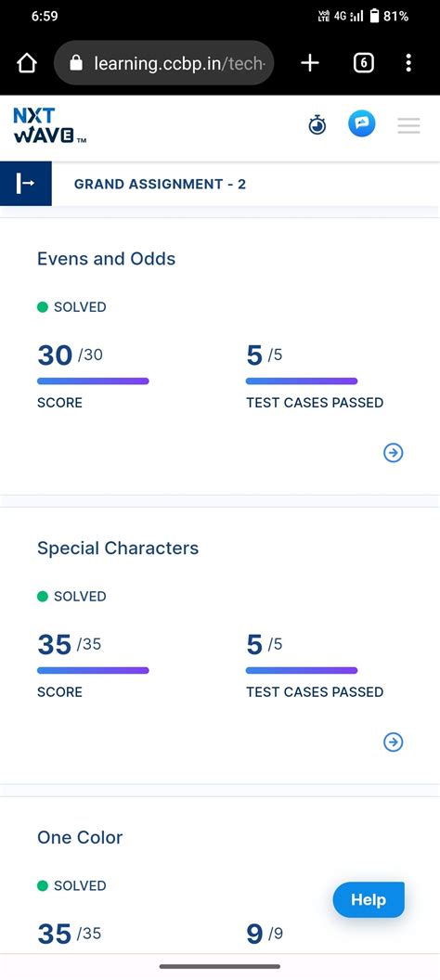Open Special Characters with arrow icon
The height and width of the screenshot is (980, 440).
pyautogui.click(x=394, y=741)
